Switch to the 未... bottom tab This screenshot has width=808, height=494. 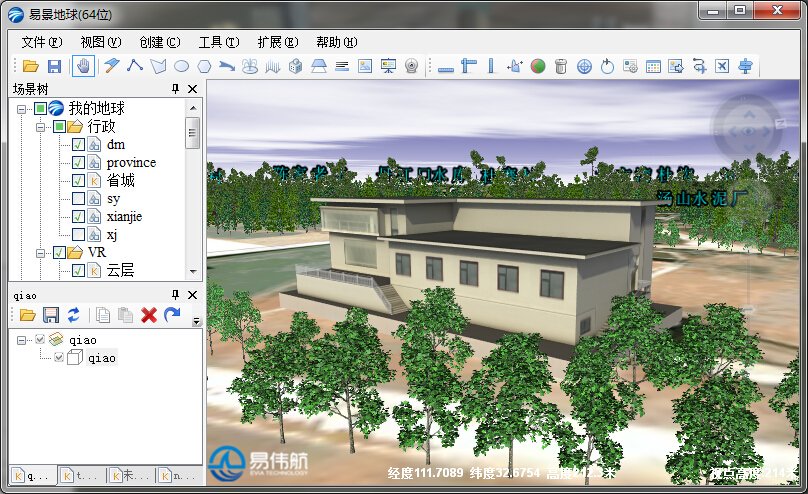[130, 475]
